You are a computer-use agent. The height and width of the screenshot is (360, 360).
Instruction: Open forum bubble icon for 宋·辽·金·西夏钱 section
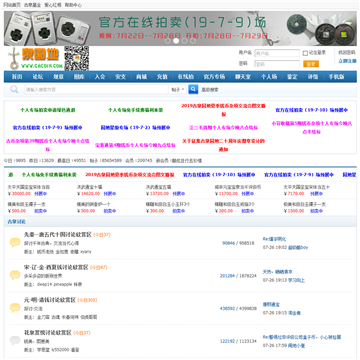15,275
